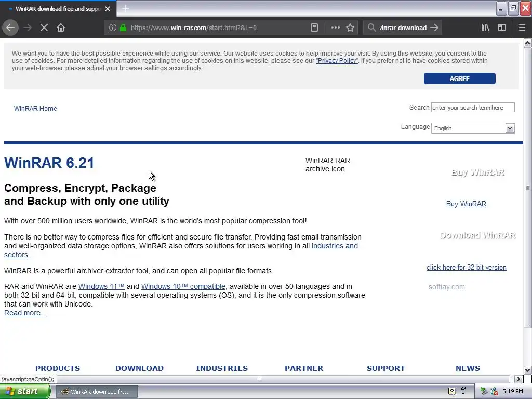532x399 pixels.
Task: Click the WinRAR 6.21 heading
Action: click(x=49, y=163)
